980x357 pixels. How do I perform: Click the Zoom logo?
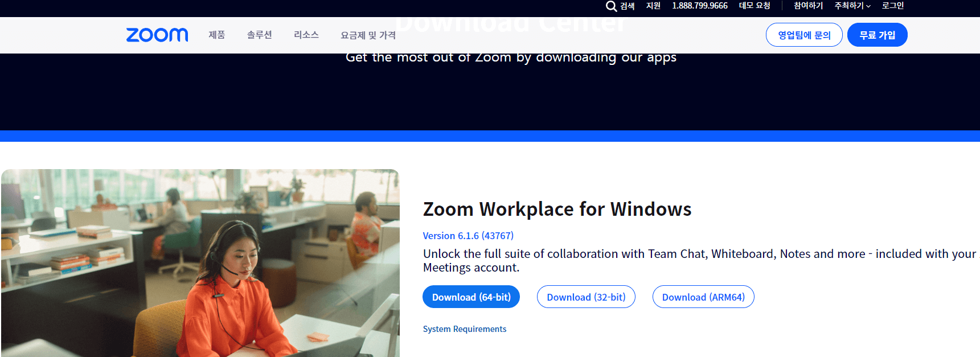157,35
